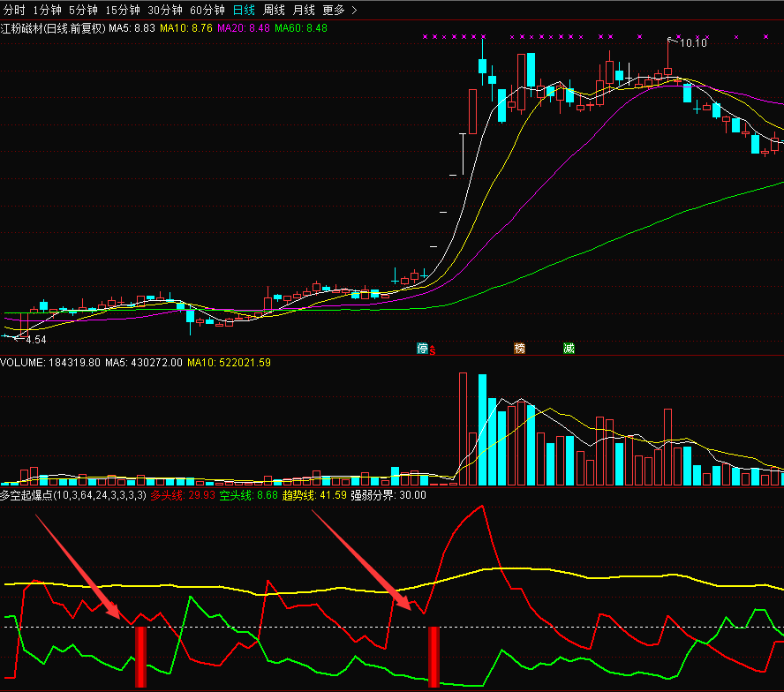784x692 pixels.
Task: Click the volume MA10: 522021.59 label
Action: point(229,363)
